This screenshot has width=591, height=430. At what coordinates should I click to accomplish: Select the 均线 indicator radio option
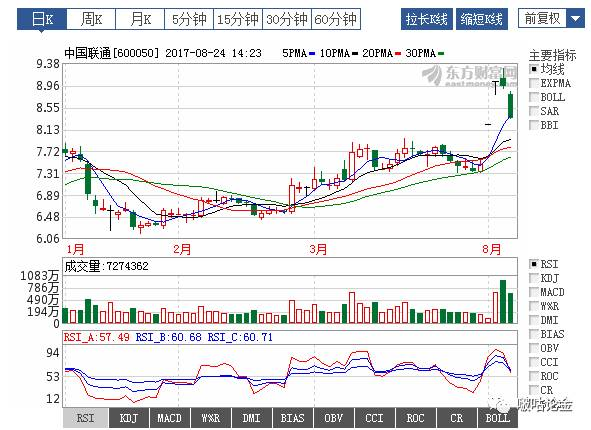[534, 69]
